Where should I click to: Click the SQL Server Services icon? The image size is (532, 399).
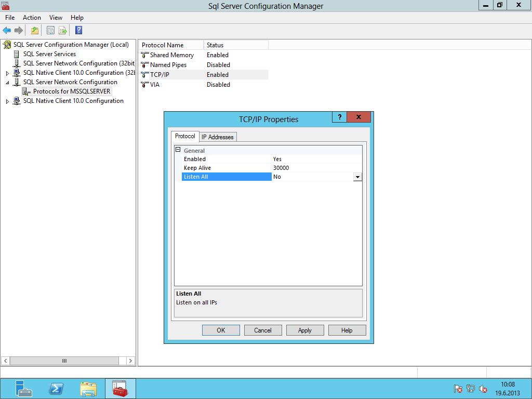tap(16, 54)
